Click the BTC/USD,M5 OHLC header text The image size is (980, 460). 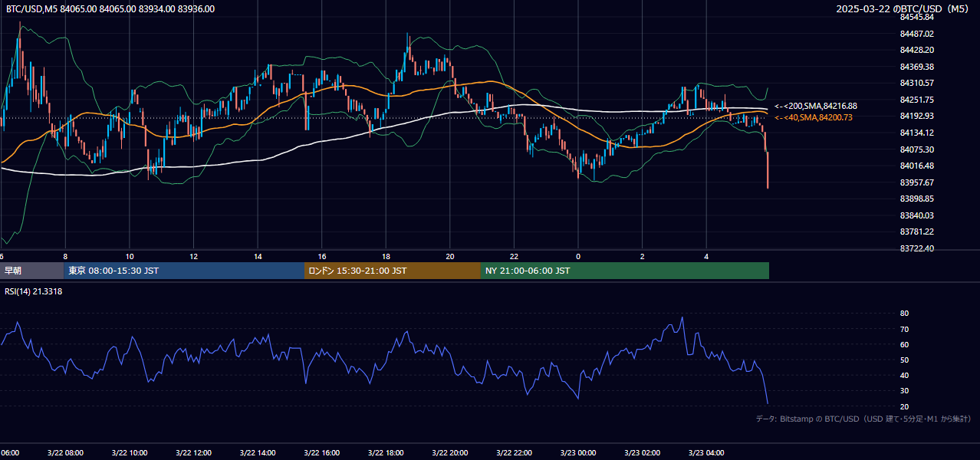coord(110,9)
